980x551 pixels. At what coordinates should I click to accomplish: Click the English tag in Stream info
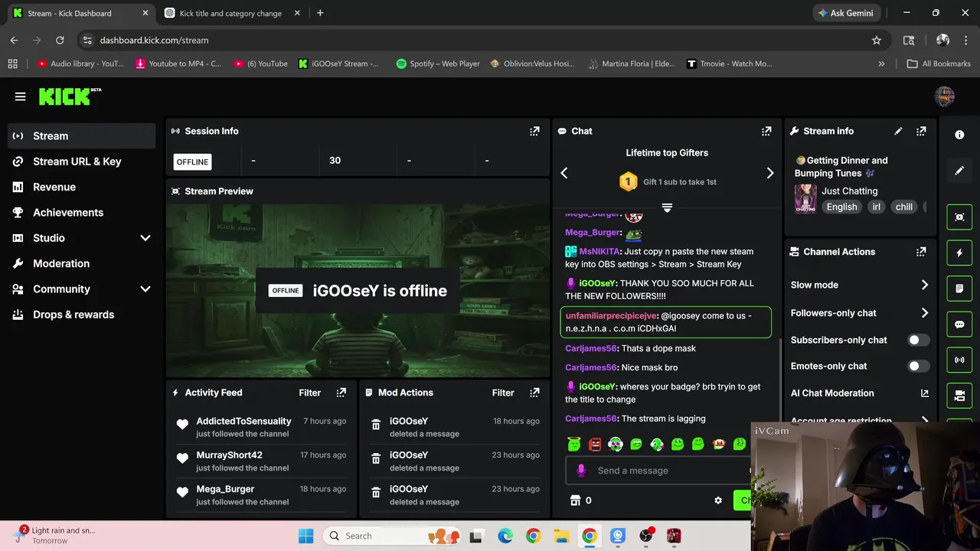point(841,207)
